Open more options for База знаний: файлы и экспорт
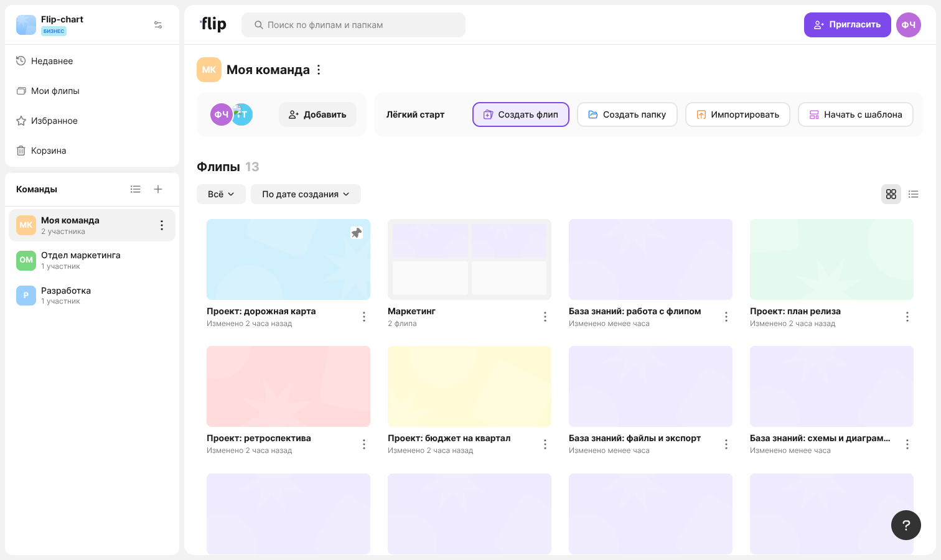The height and width of the screenshot is (560, 941). point(726,444)
